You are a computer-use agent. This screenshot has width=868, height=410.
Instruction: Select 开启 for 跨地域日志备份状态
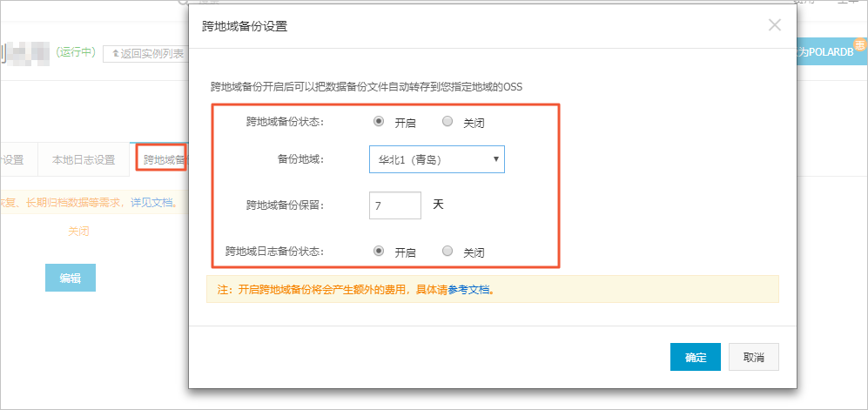(379, 252)
